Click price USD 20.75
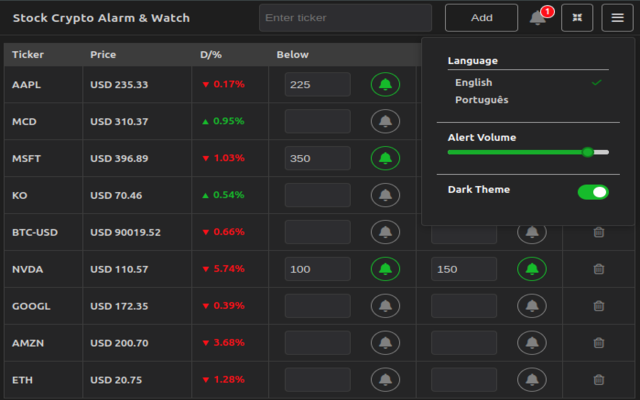Screen dimensions: 640x400 116,380
